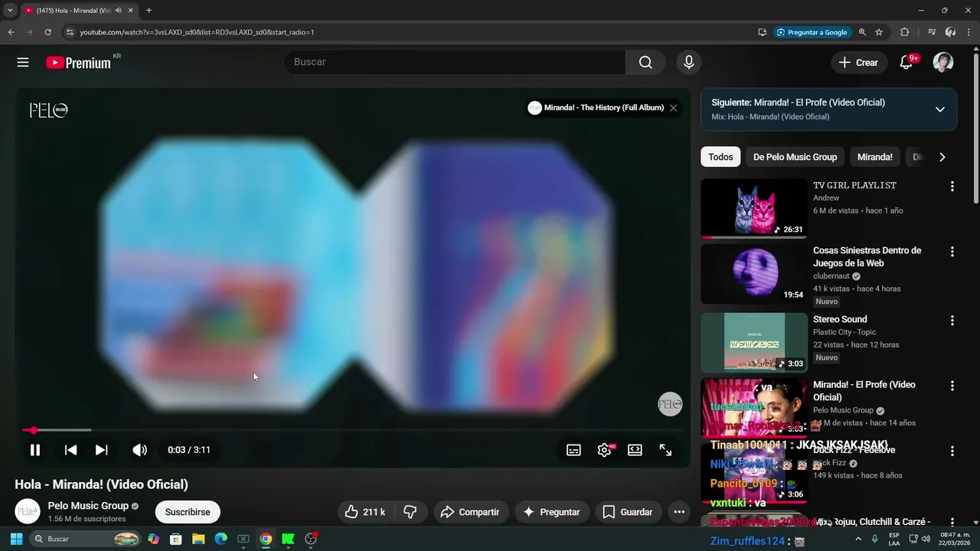Open a new Chrome tab
Screen dimensions: 980x551
(x=149, y=11)
